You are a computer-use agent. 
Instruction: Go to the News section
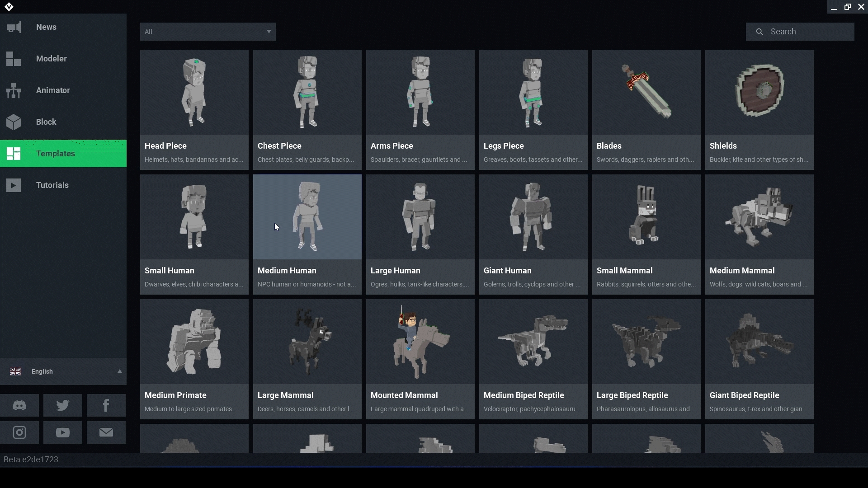coord(46,27)
